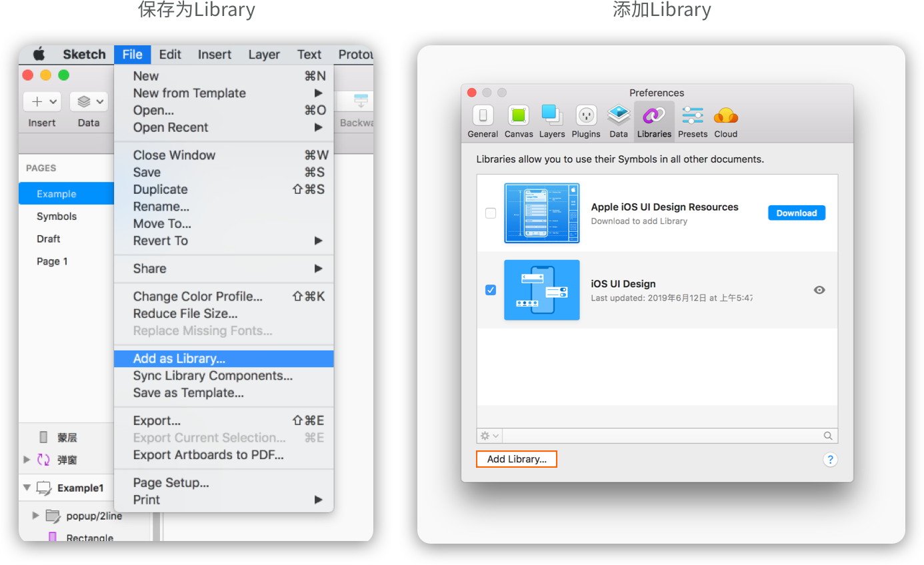Choose Change Color Profile…

224,296
